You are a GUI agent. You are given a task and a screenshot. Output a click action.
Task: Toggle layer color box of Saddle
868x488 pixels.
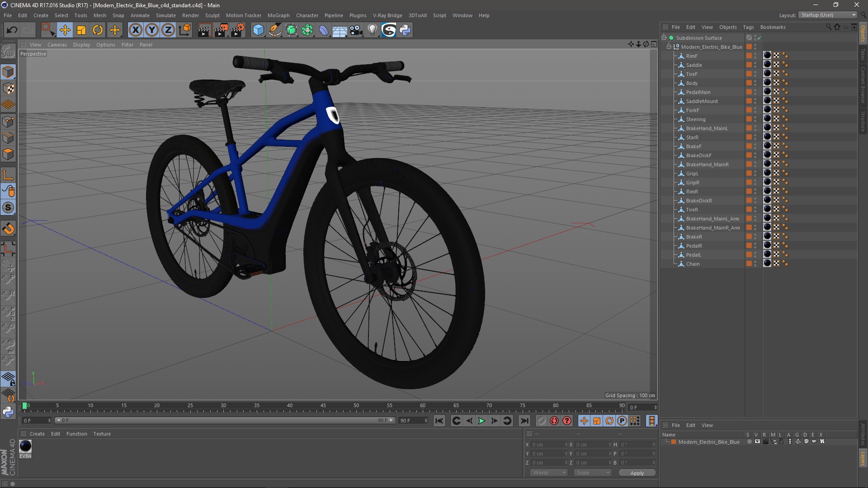pos(749,65)
